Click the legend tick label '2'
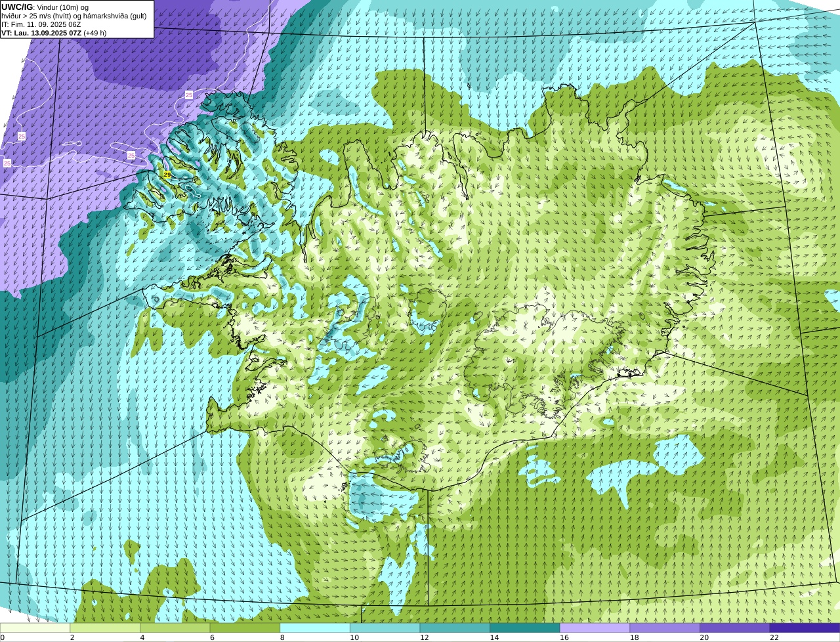The height and width of the screenshot is (642, 840). point(72,637)
